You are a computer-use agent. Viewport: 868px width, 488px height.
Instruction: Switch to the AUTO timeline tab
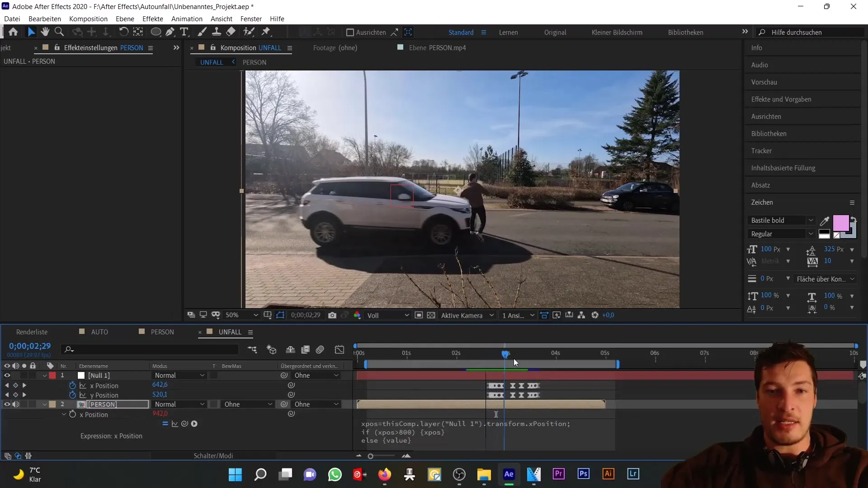pos(99,332)
